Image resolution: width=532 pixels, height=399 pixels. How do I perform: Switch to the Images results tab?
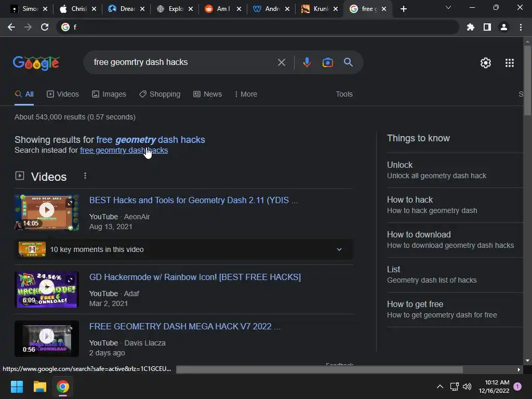click(109, 94)
